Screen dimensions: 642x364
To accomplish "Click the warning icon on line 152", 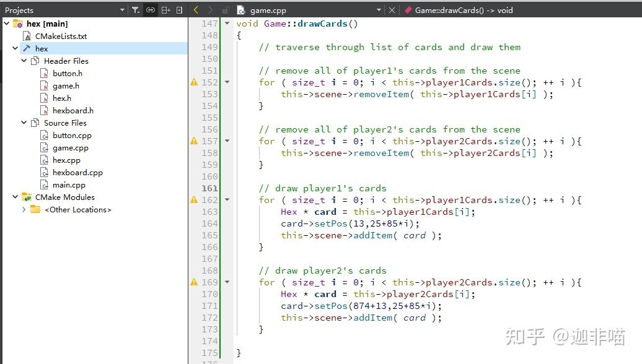I will pos(194,82).
